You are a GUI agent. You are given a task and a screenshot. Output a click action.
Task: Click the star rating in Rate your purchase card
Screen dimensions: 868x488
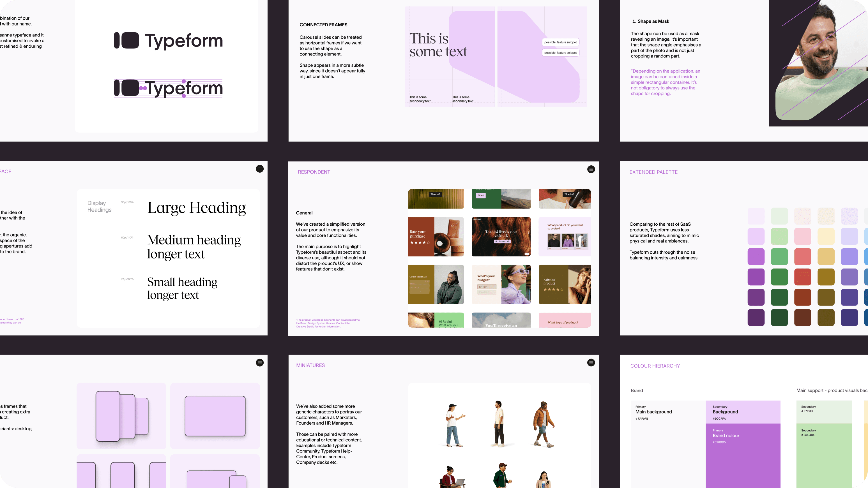click(x=420, y=242)
